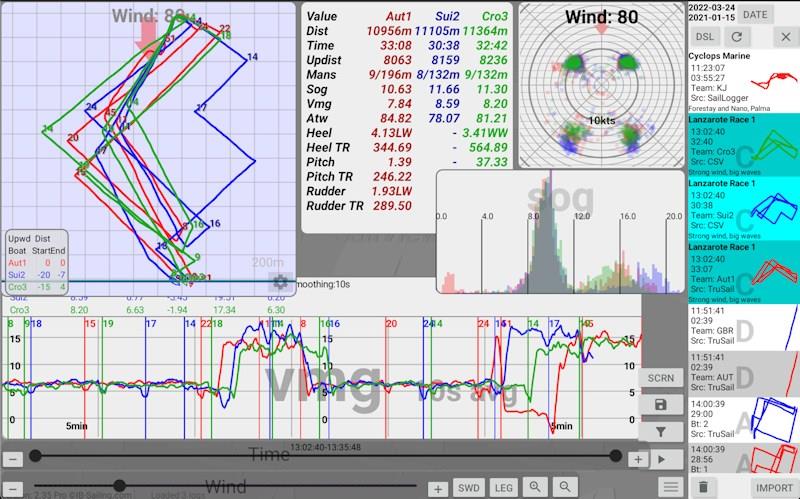Click the save floppy disk icon

click(661, 405)
